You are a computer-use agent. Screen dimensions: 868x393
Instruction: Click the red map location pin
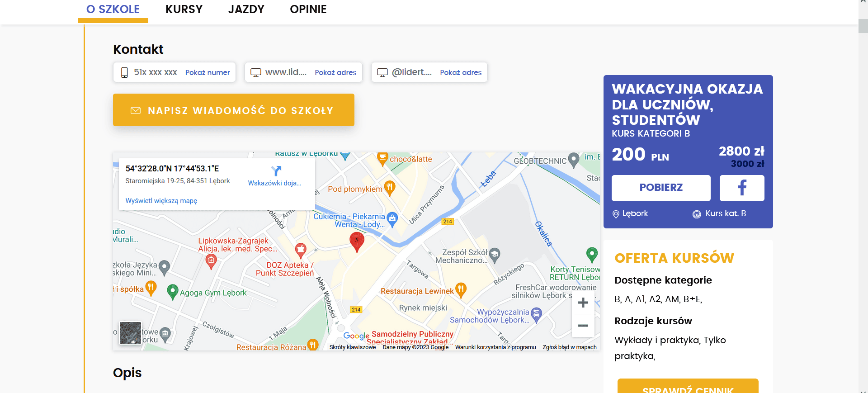357,241
